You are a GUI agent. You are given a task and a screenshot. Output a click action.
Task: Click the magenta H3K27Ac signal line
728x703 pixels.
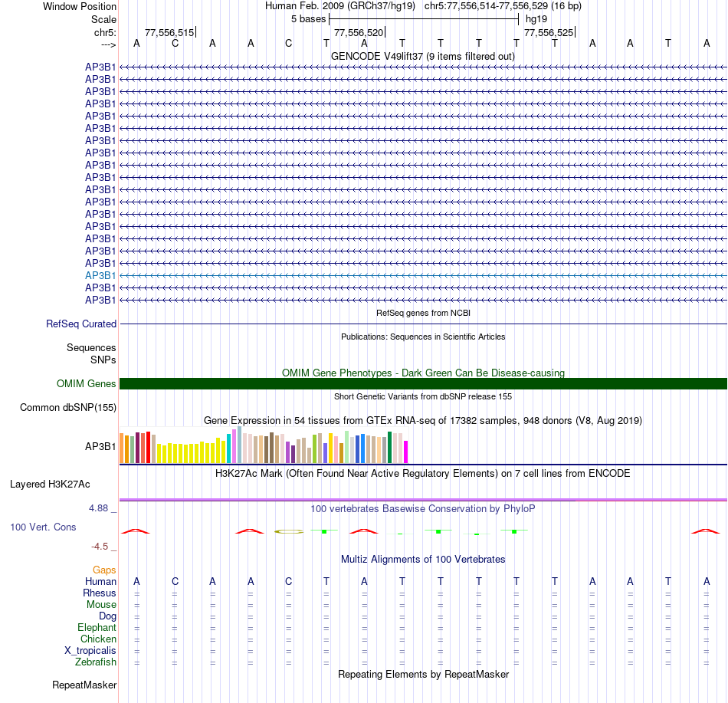click(x=423, y=500)
